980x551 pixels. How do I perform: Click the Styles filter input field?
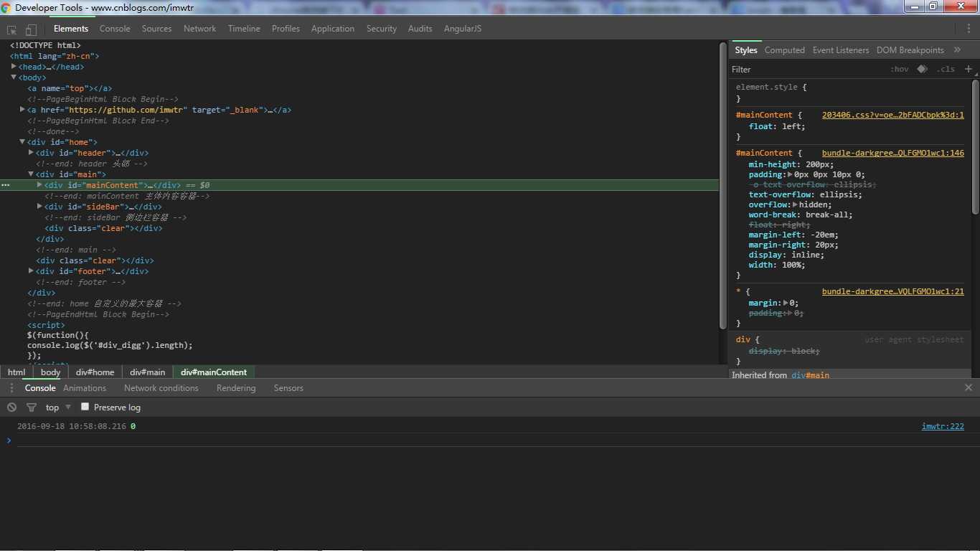(x=807, y=70)
